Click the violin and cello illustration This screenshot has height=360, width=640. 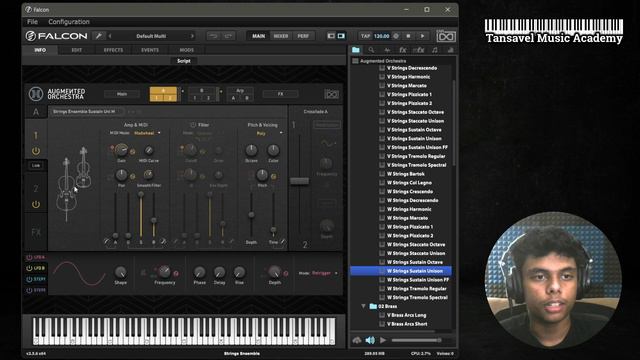[75, 184]
